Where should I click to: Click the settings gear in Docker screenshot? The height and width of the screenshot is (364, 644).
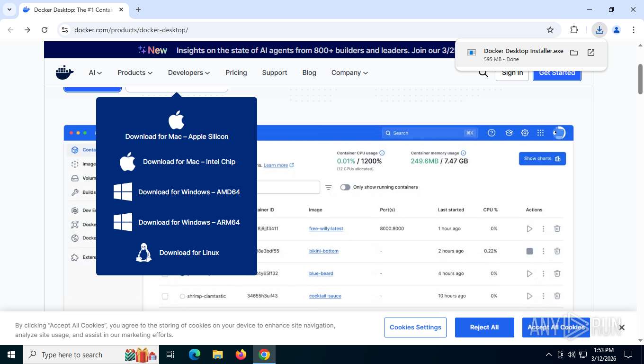point(525,133)
